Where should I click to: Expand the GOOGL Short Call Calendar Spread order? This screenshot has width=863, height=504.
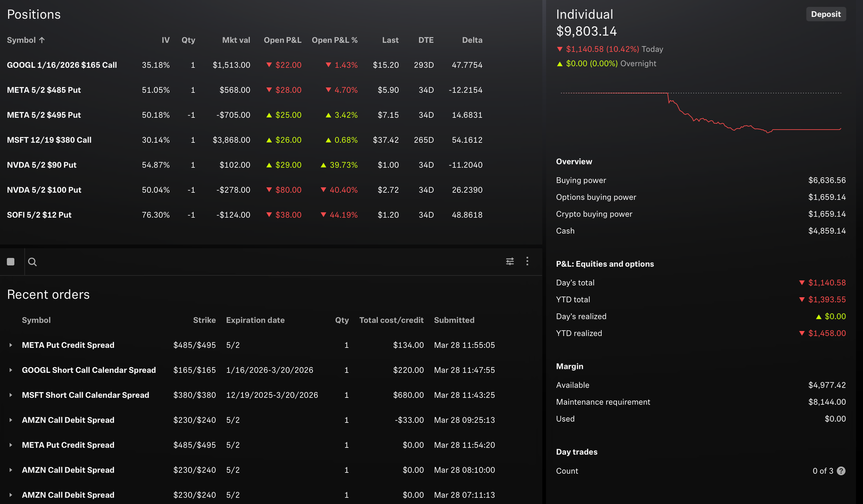11,370
